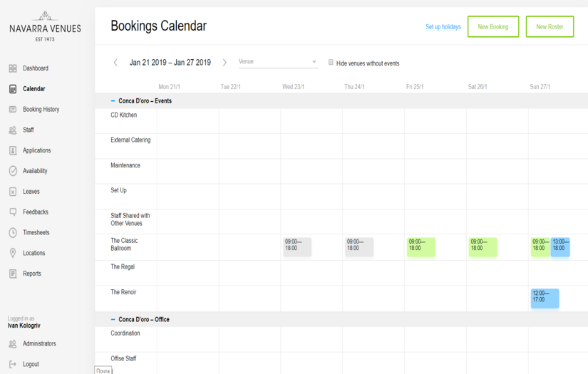Click the Set Up row label
This screenshot has width=588, height=374.
pos(118,190)
